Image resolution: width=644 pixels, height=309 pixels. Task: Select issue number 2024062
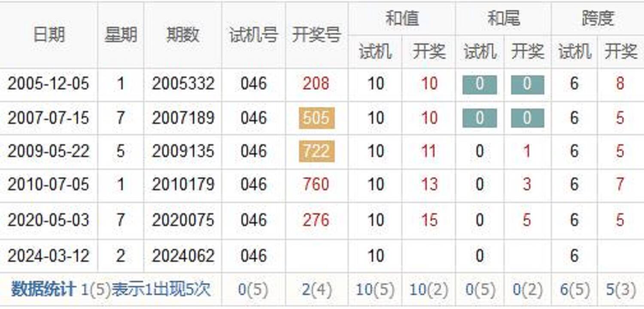(183, 256)
